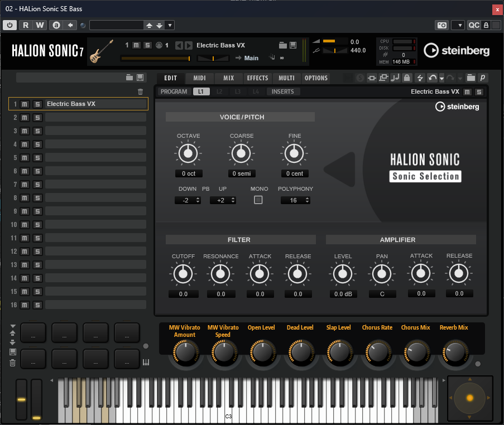504x425 pixels.
Task: Click the folder icon in the edit toolbar
Action: point(471,78)
